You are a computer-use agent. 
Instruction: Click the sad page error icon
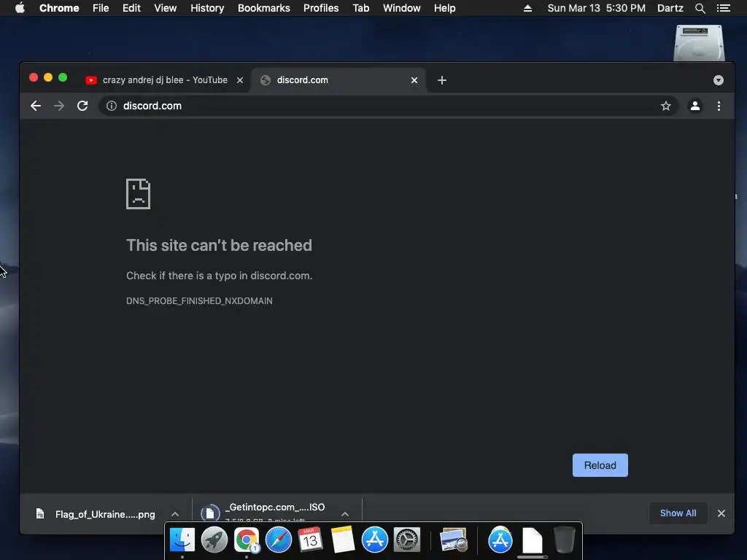[x=138, y=194]
